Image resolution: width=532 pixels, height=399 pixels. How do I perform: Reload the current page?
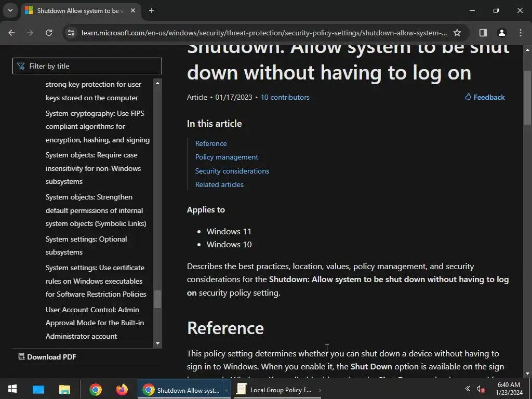[x=49, y=33]
